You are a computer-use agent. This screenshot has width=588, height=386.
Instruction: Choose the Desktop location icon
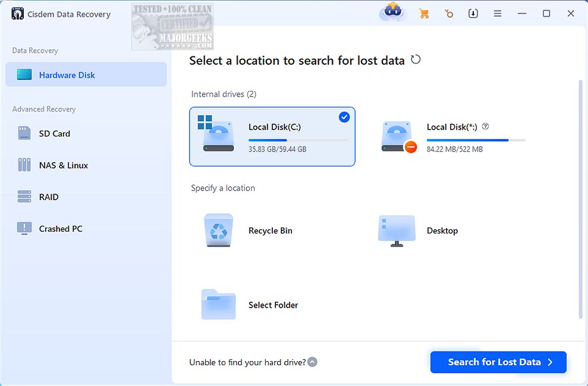tap(397, 230)
